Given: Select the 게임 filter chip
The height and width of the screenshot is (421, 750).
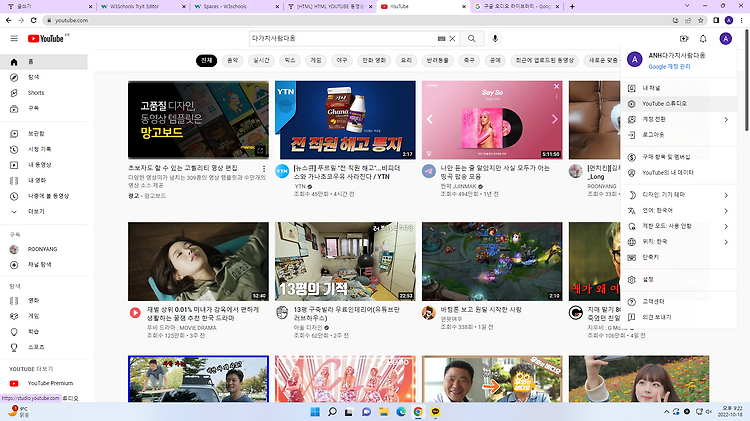Looking at the screenshot, I should pos(316,60).
